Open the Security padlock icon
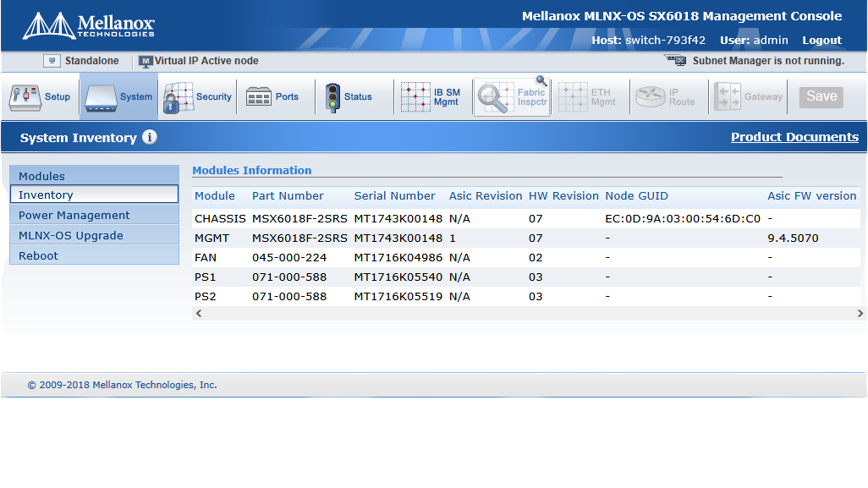Viewport: 868px width, 488px height. [x=179, y=98]
